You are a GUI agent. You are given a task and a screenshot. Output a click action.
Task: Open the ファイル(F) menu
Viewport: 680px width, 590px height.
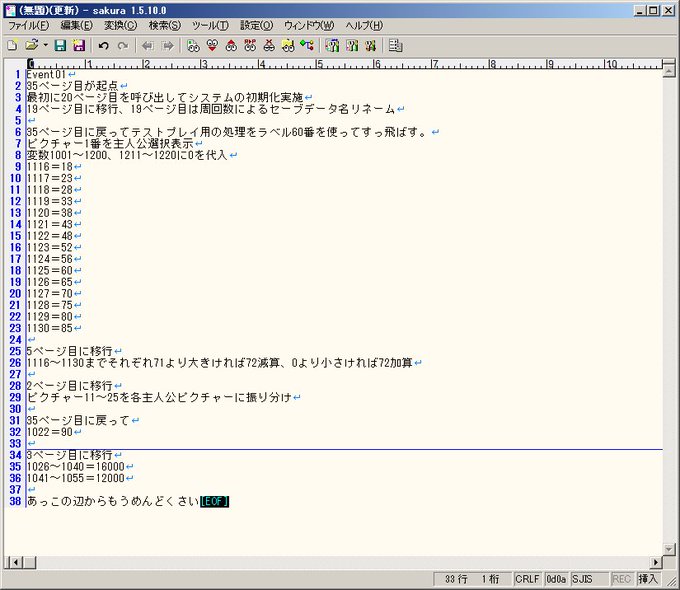click(x=29, y=26)
